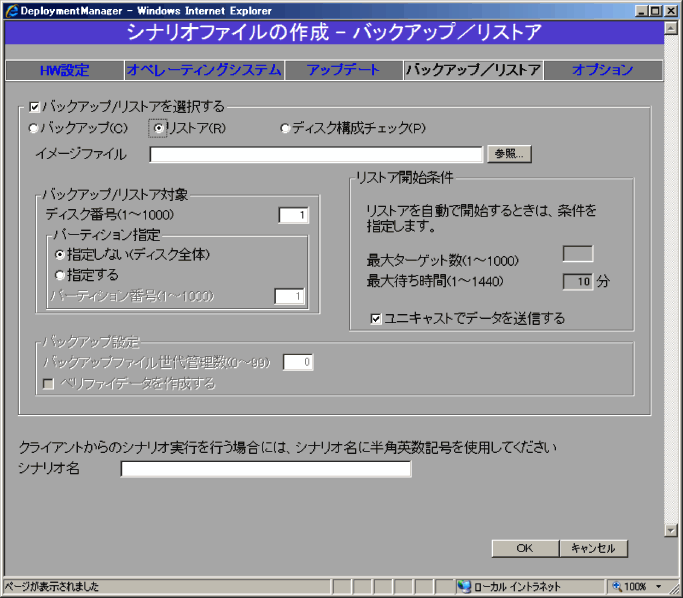The height and width of the screenshot is (598, 683).
Task: Close the DeploymentManager window
Action: [x=671, y=11]
